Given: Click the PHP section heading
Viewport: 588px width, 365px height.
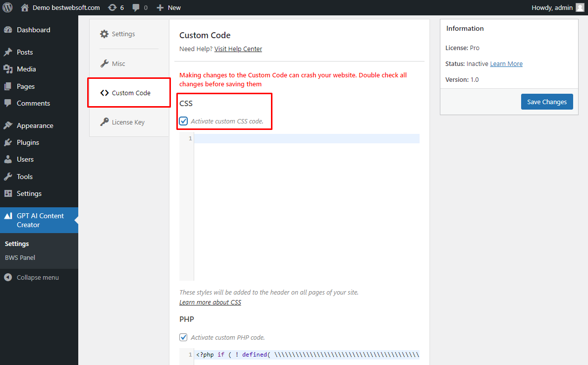Looking at the screenshot, I should 186,319.
